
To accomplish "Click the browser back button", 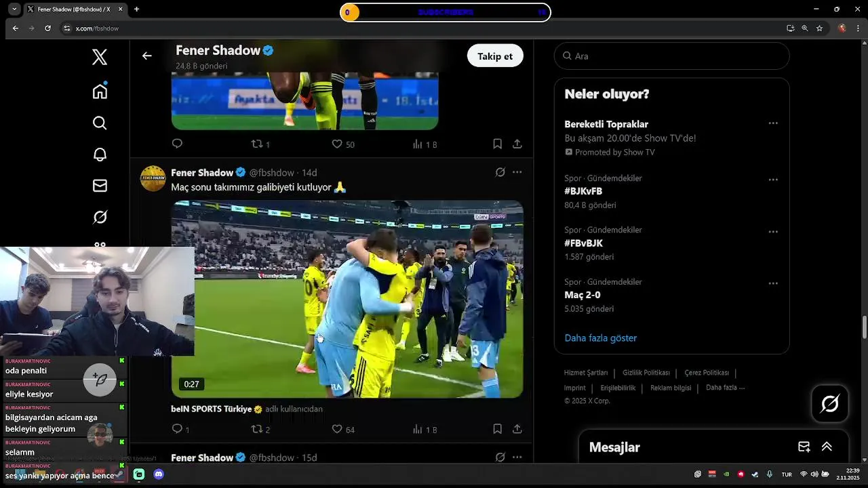I will (x=15, y=28).
